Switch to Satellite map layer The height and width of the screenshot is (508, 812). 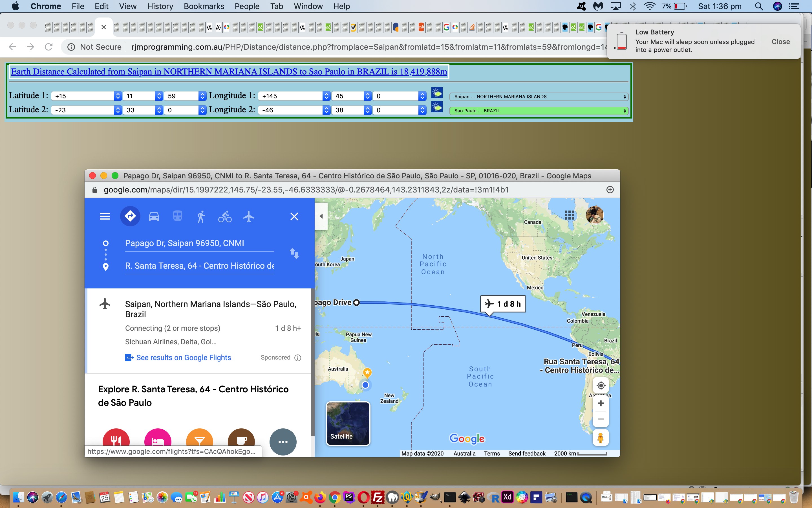coord(348,423)
